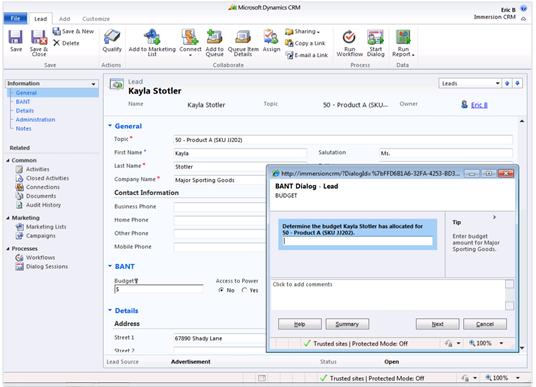Assign the lead to someone

271,41
